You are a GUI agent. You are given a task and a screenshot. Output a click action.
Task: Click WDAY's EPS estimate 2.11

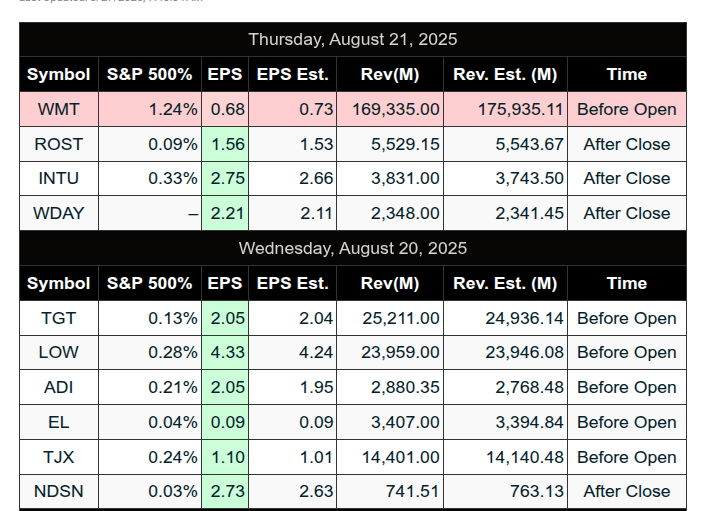(x=293, y=213)
